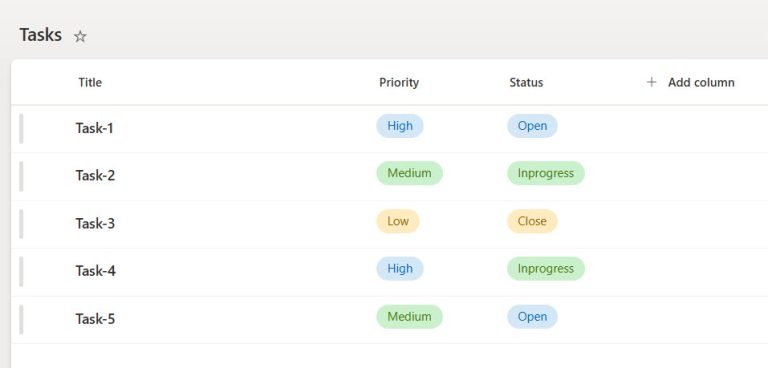The image size is (768, 368).
Task: Open the Task-5 item
Action: coord(96,319)
